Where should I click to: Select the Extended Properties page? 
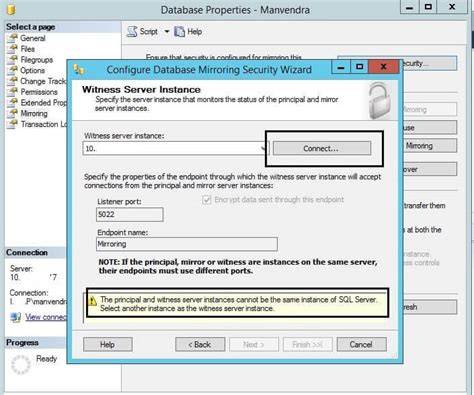pos(43,103)
